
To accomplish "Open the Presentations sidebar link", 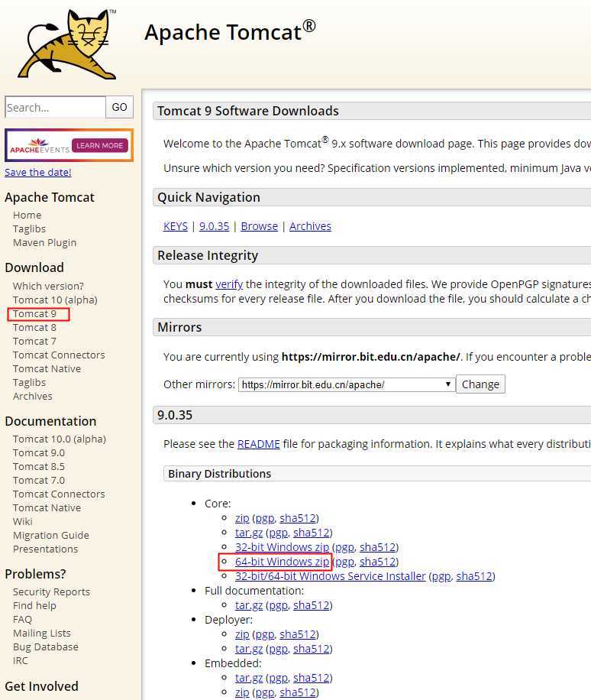I will [46, 549].
